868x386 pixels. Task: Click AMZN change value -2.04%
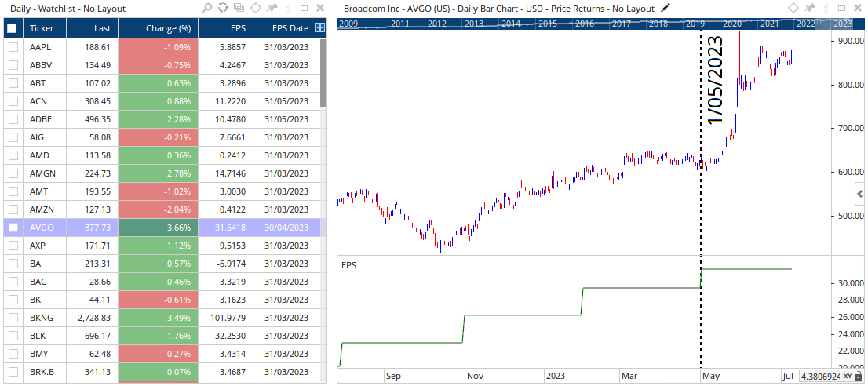point(158,209)
